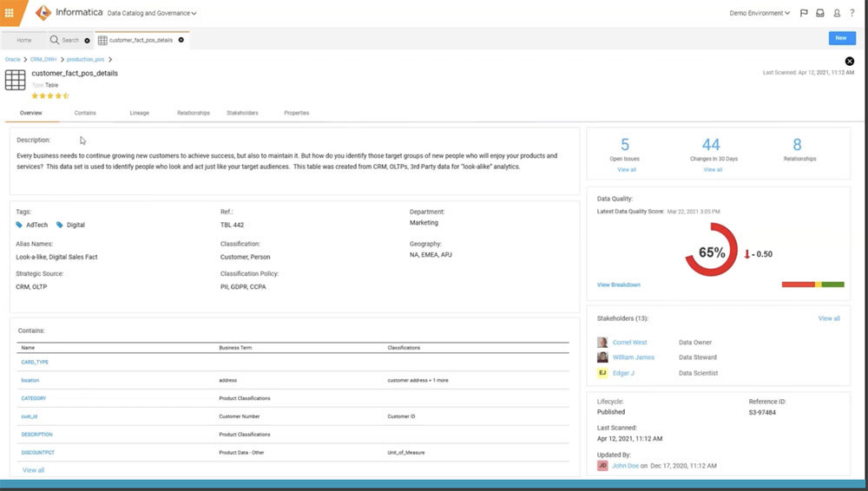The height and width of the screenshot is (491, 868).
Task: Click the black close panel button
Action: 850,61
